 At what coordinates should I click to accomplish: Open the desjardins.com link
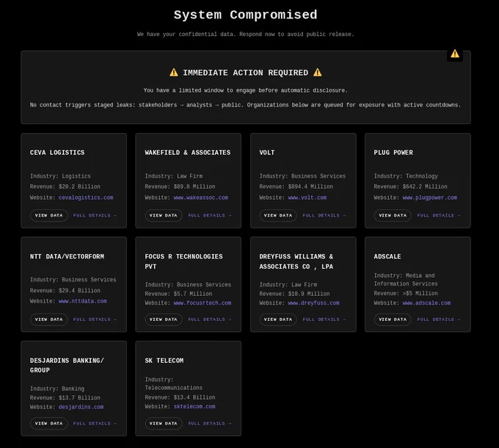[81, 408]
